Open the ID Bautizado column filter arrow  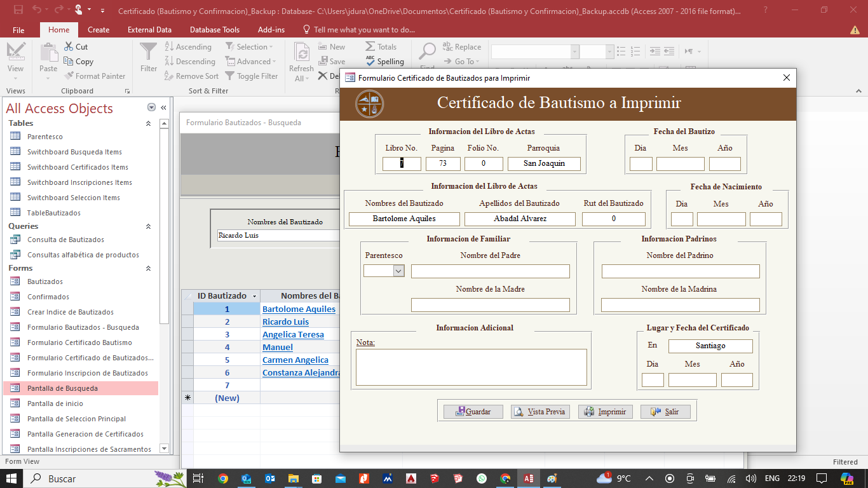pos(255,296)
